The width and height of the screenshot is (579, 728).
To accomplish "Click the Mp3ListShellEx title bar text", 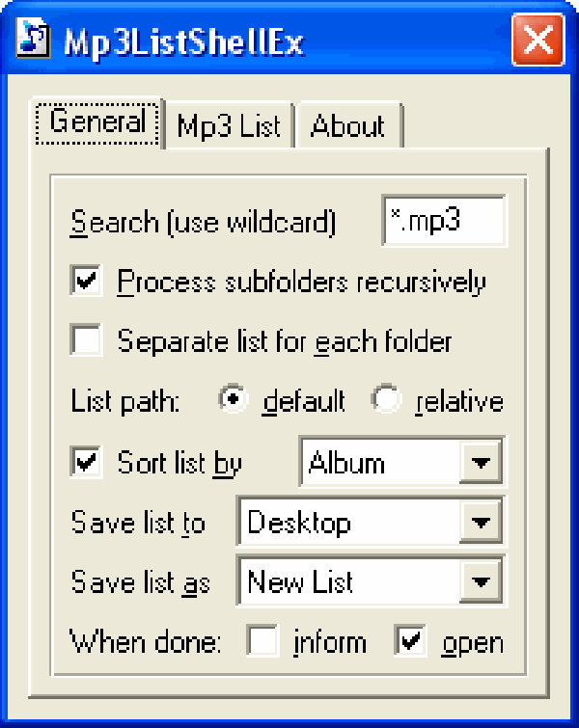I will (x=183, y=42).
